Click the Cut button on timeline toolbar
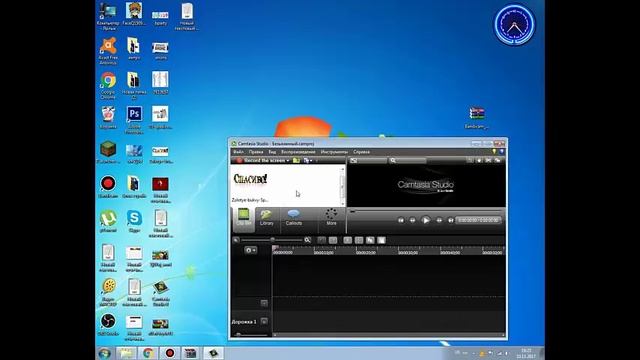The width and height of the screenshot is (640, 360). point(347,240)
